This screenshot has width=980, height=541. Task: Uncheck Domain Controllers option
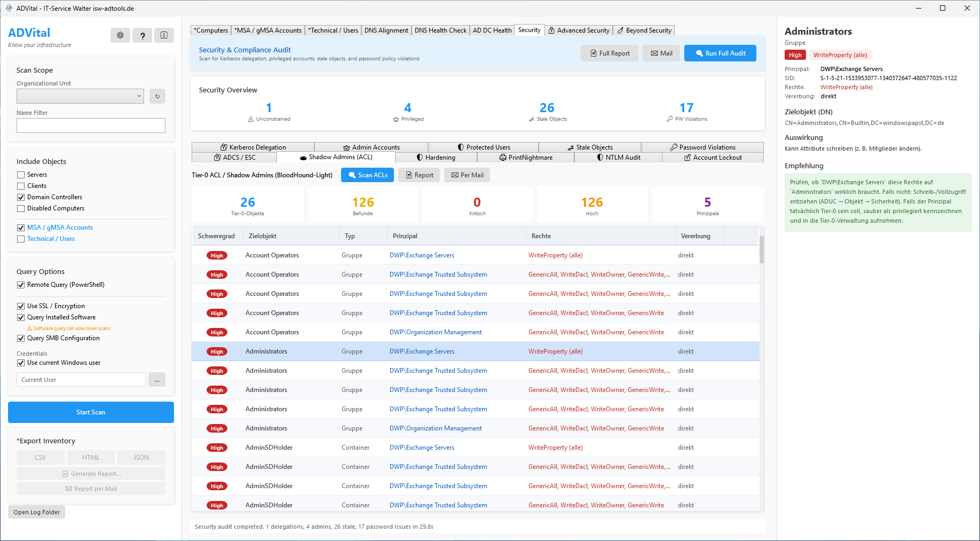tap(21, 197)
